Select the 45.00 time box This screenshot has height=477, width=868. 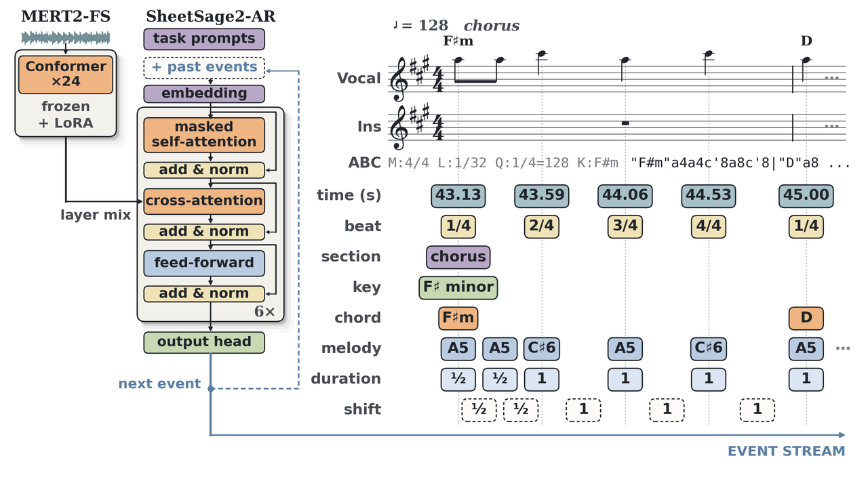click(x=806, y=196)
